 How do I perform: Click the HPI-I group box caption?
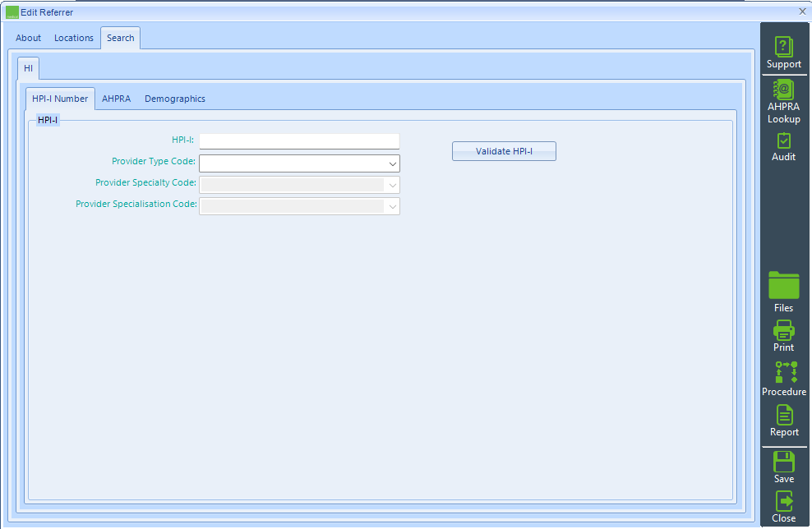pos(48,120)
